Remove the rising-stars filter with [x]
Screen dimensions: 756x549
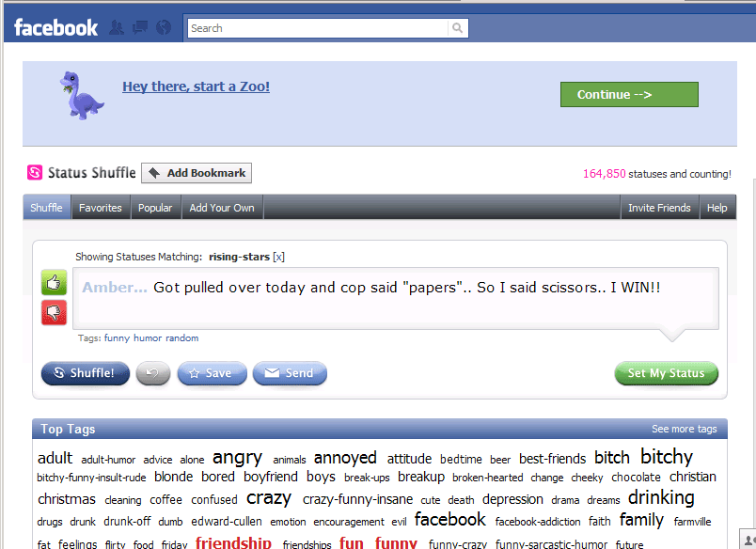(x=278, y=257)
